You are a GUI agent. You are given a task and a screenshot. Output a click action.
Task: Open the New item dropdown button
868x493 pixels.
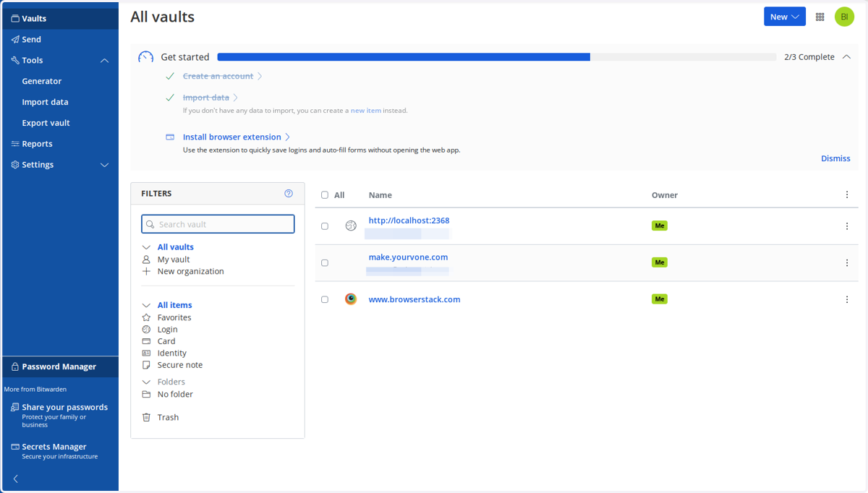785,17
